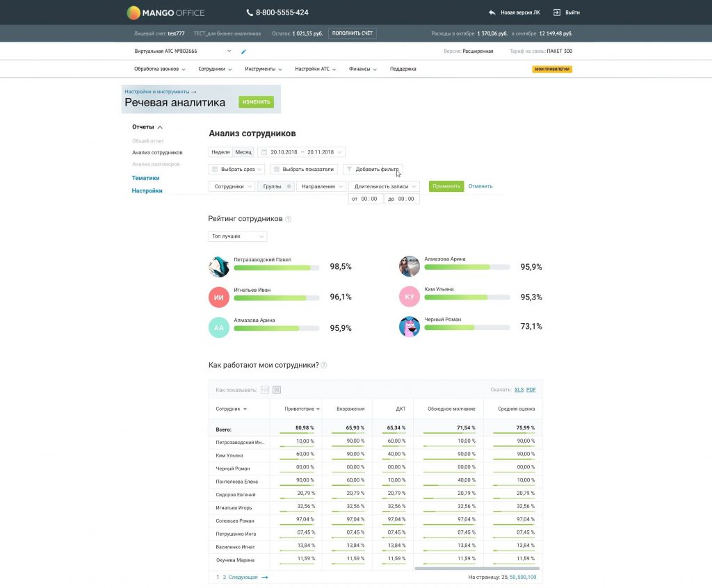Image resolution: width=712 pixels, height=588 pixels.
Task: Click the horizontal scrollbar under the table
Action: coord(477,569)
